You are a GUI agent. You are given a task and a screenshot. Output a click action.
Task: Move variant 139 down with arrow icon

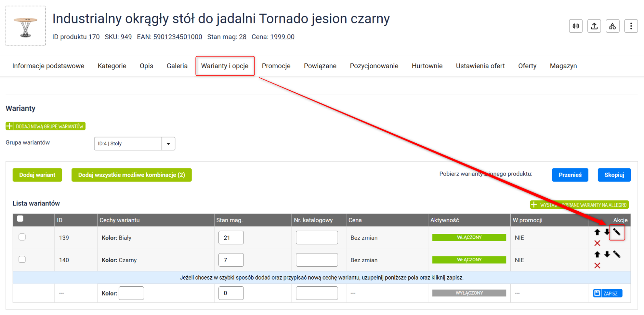[607, 232]
